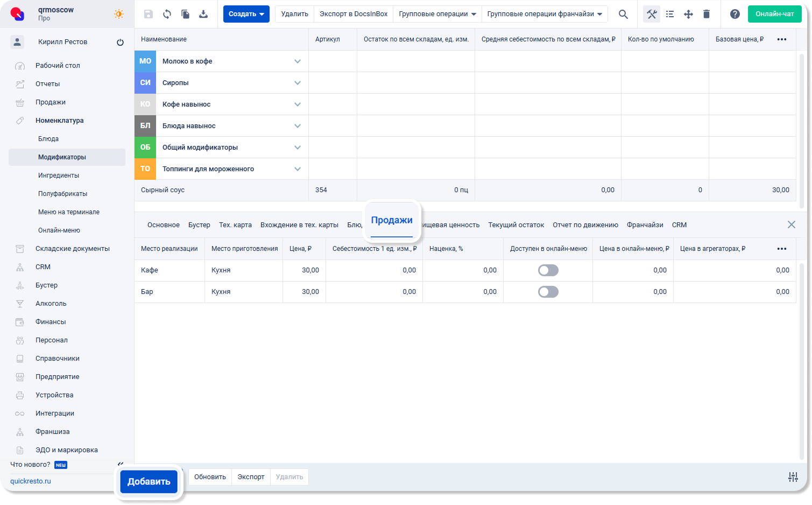Open Блюда in the sidebar

coord(48,139)
